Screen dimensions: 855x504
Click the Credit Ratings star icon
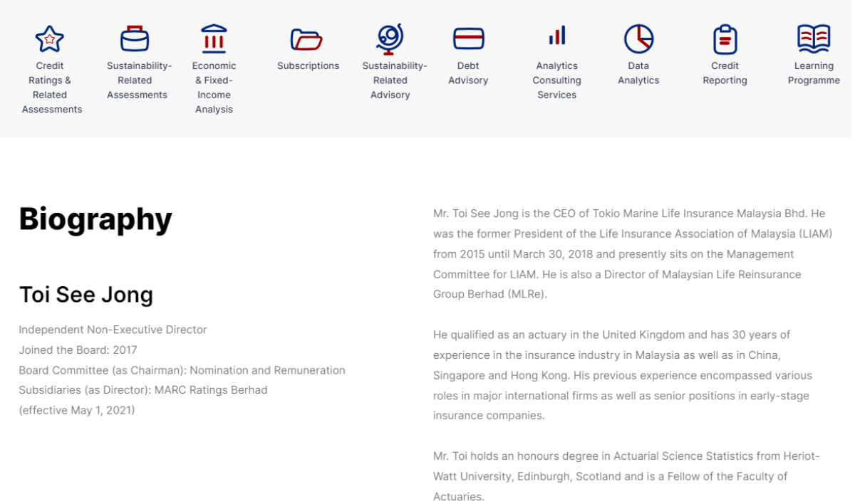click(x=50, y=39)
